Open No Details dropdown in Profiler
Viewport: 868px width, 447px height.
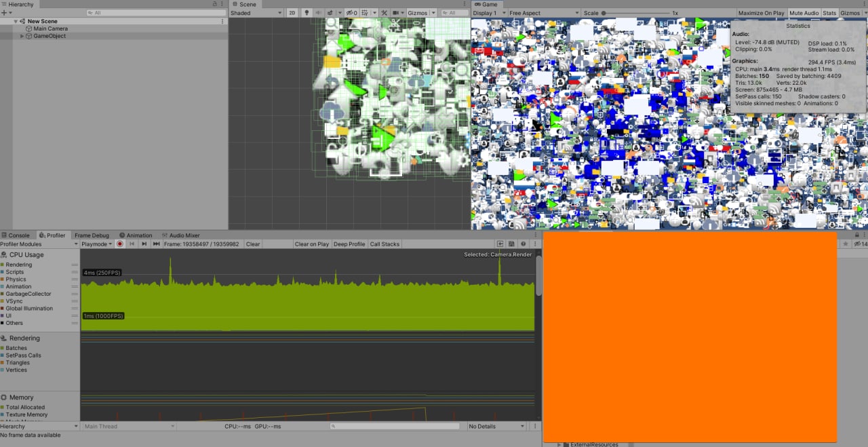click(497, 426)
